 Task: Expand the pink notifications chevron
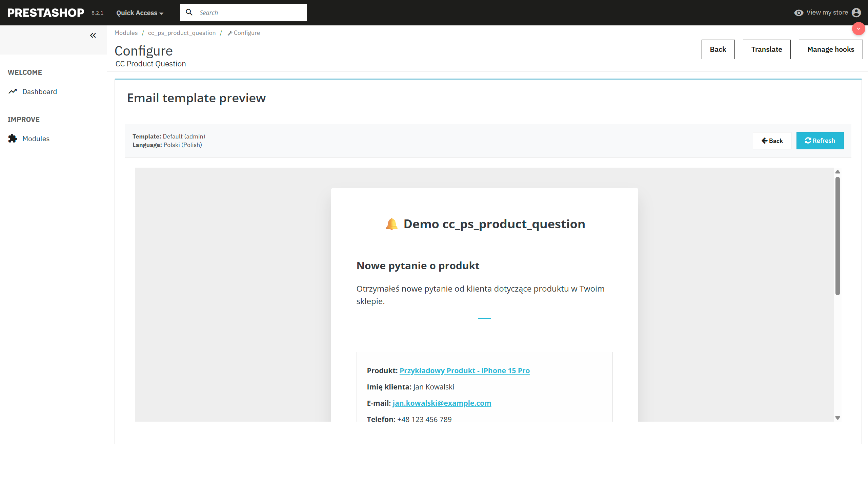click(859, 29)
